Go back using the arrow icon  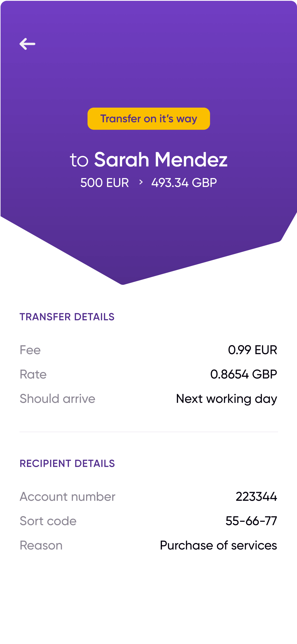pos(28,44)
